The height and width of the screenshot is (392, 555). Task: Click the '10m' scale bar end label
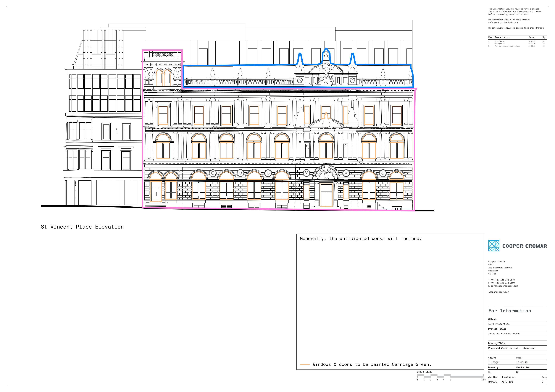(x=483, y=380)
